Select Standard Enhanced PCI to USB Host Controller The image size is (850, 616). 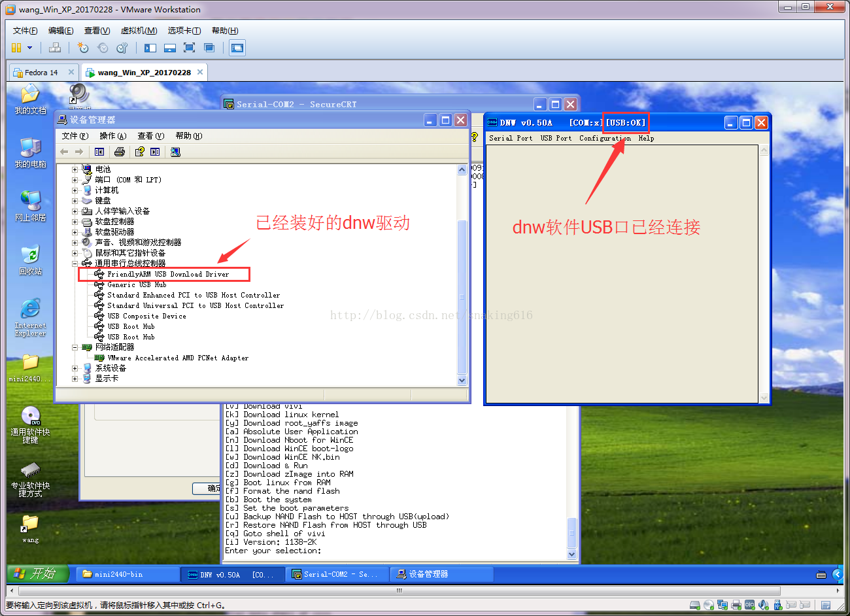pyautogui.click(x=194, y=295)
